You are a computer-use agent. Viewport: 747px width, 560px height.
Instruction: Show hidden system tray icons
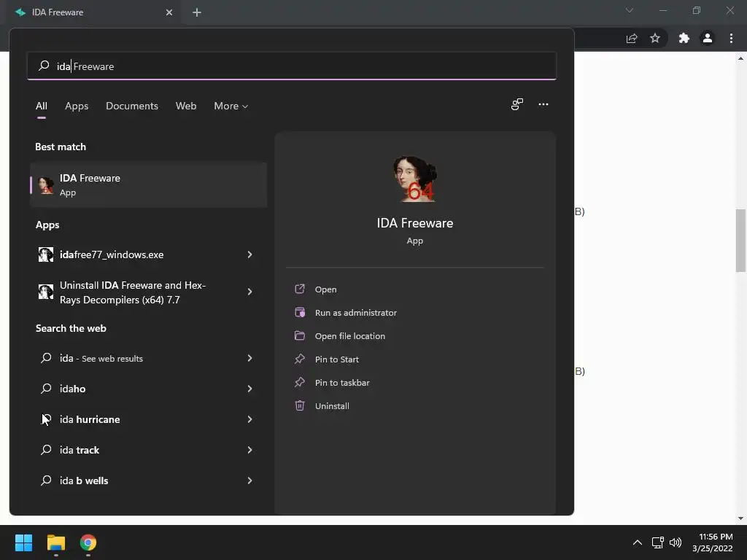click(638, 542)
